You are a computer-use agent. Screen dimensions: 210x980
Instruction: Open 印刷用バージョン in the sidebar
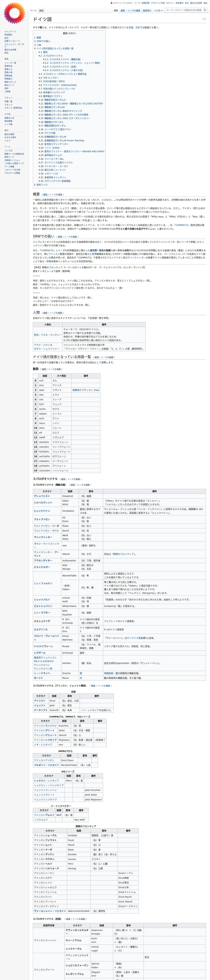[12, 160]
